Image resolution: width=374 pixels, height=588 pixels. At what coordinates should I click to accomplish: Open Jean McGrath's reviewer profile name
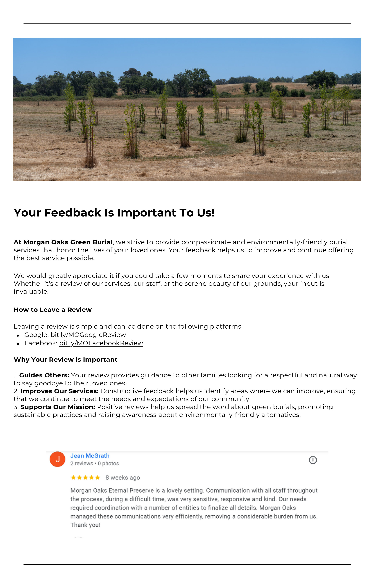[x=90, y=456]
